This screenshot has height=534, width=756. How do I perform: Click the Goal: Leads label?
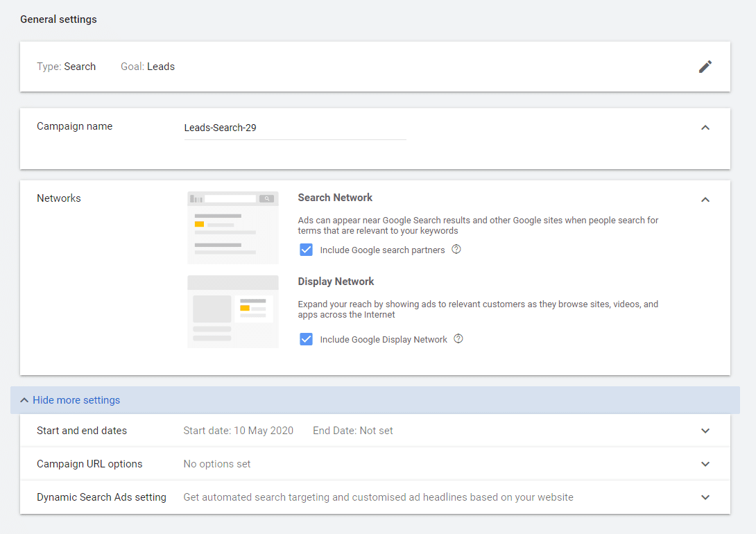point(148,67)
